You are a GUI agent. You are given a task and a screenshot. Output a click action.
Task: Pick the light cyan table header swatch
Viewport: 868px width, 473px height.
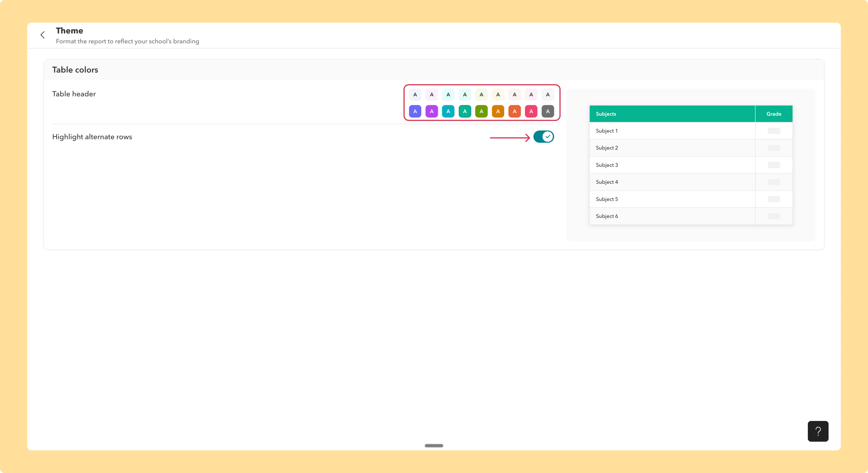(x=448, y=95)
